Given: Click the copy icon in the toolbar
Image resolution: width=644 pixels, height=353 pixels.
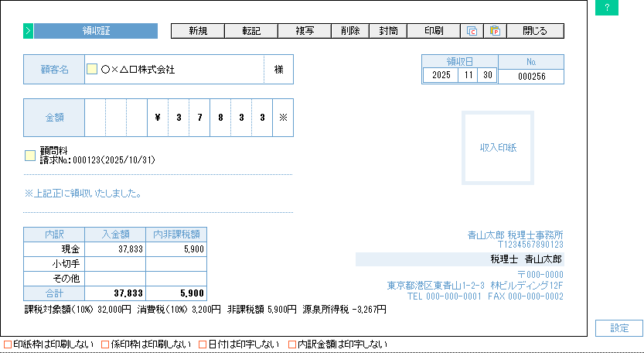Looking at the screenshot, I should [x=472, y=32].
